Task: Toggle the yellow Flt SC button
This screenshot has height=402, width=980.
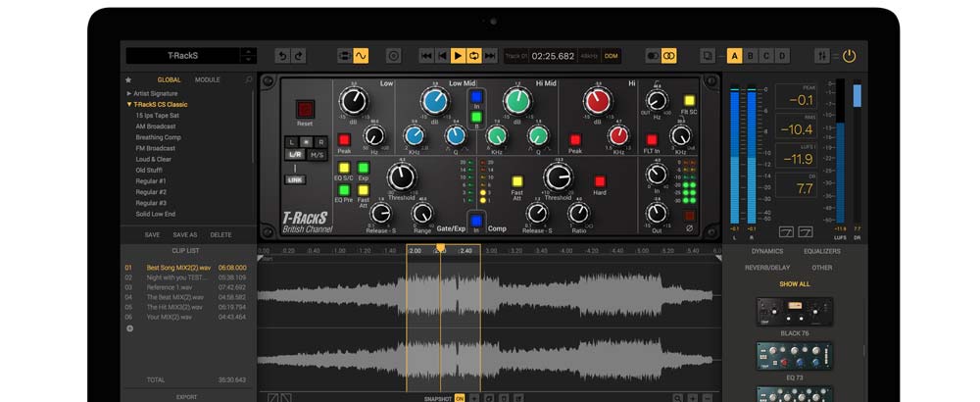Action: (x=689, y=101)
